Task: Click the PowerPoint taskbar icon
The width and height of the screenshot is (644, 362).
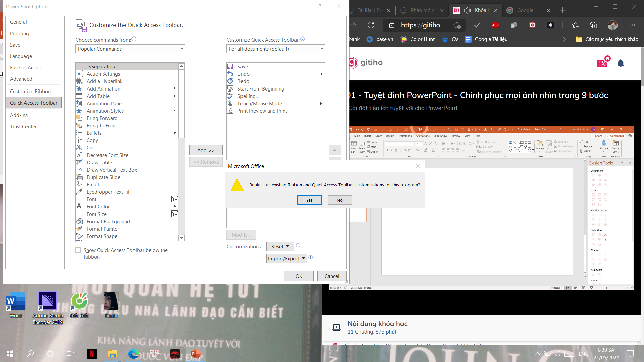Action: tap(196, 353)
